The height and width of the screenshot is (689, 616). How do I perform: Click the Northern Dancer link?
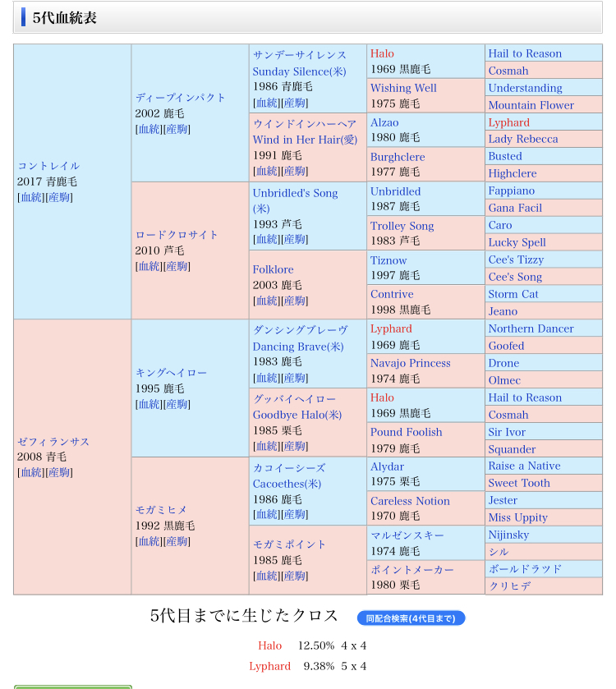531,328
